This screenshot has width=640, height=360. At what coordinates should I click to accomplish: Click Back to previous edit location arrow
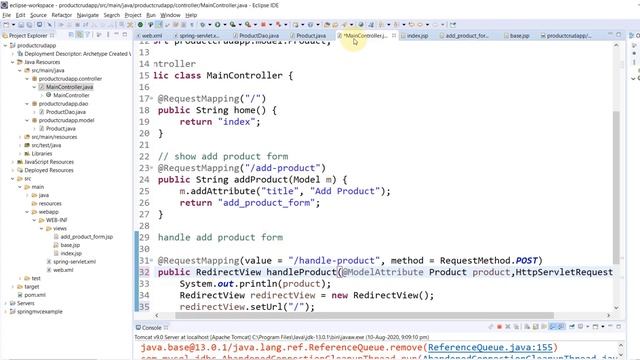(411, 24)
